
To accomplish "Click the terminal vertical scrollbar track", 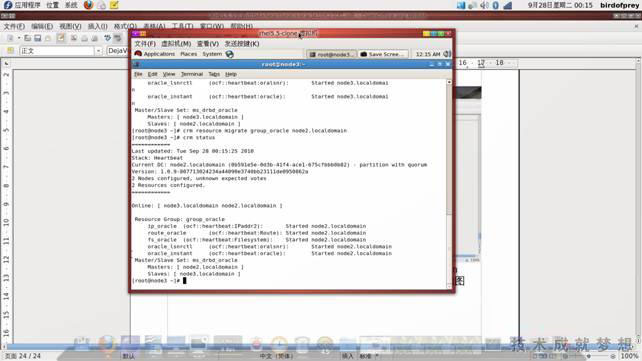I will (449, 184).
